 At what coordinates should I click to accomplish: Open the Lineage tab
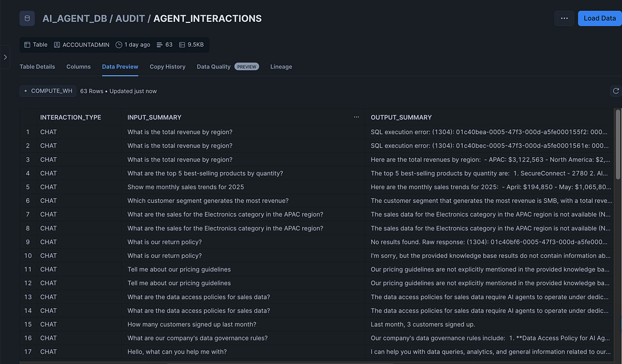(x=281, y=67)
